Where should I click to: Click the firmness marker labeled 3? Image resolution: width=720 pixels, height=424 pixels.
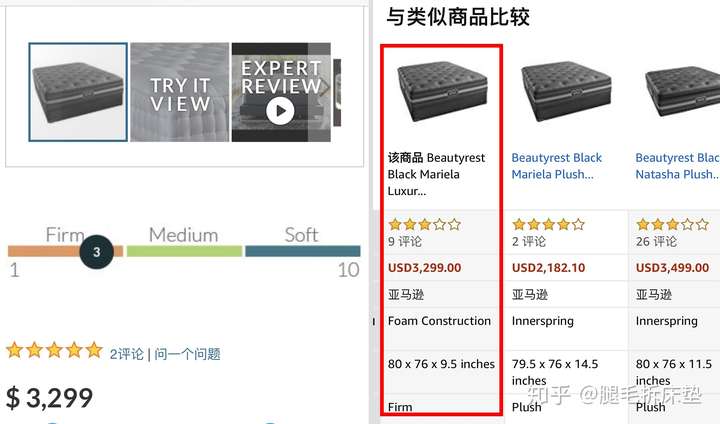point(97,252)
